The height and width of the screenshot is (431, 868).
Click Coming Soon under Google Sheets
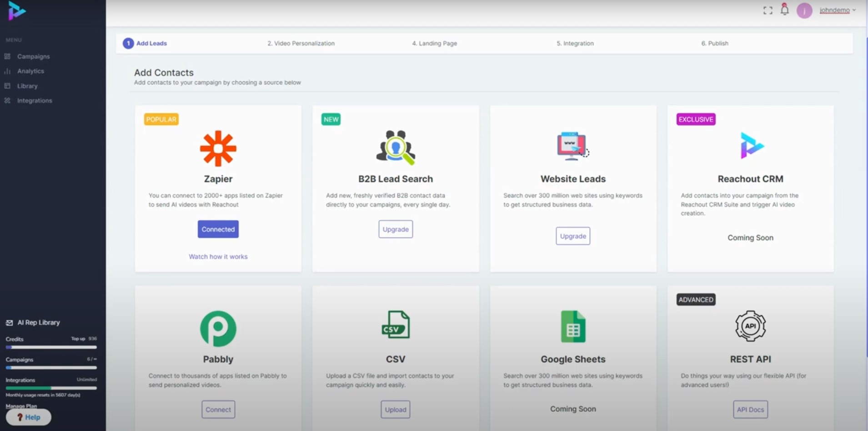(x=573, y=409)
